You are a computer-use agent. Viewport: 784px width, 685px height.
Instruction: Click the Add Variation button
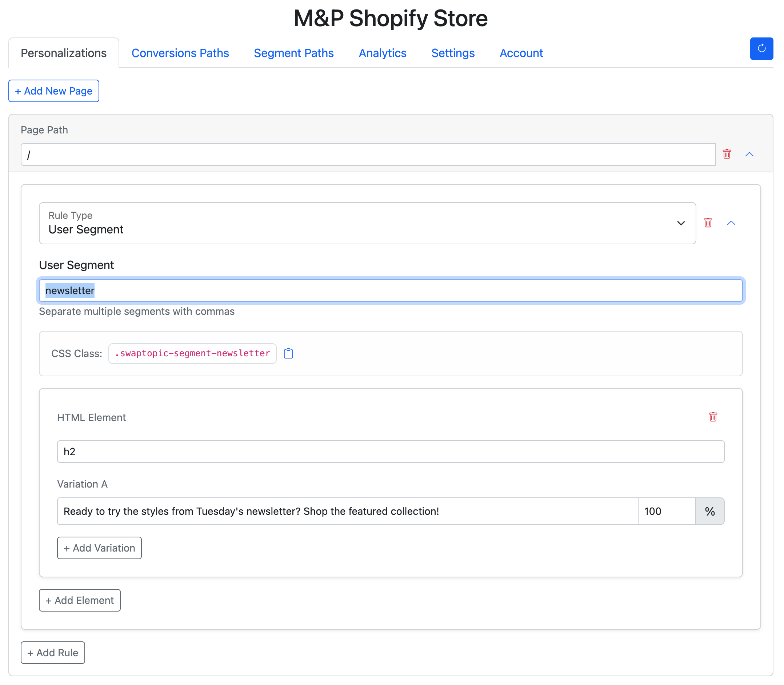99,548
